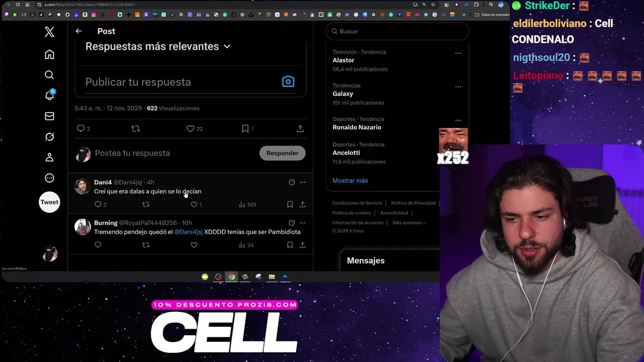
Task: Share Burning's comment
Action: pyautogui.click(x=302, y=245)
